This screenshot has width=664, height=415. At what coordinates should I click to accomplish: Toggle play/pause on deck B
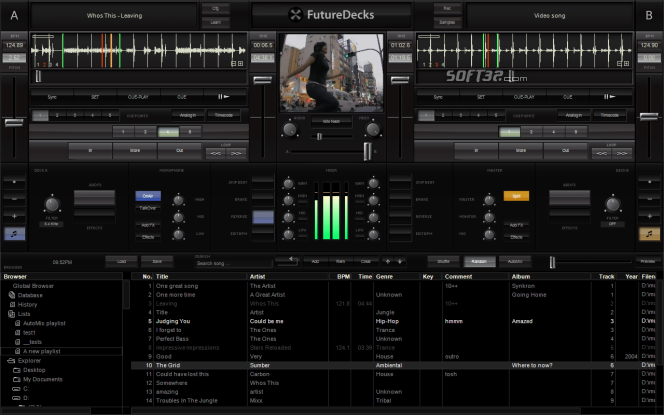tap(610, 97)
